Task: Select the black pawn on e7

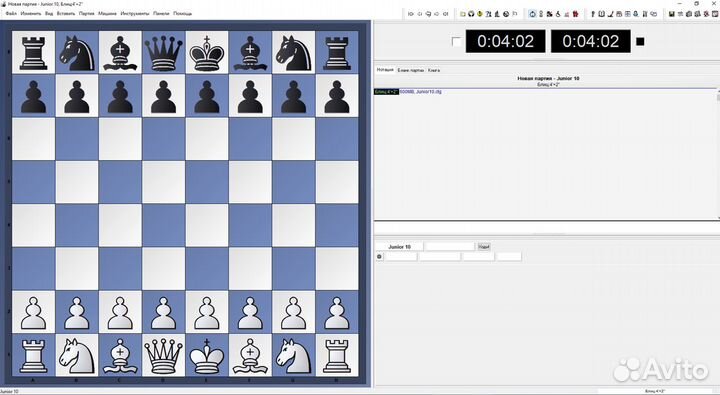Action: tap(207, 96)
